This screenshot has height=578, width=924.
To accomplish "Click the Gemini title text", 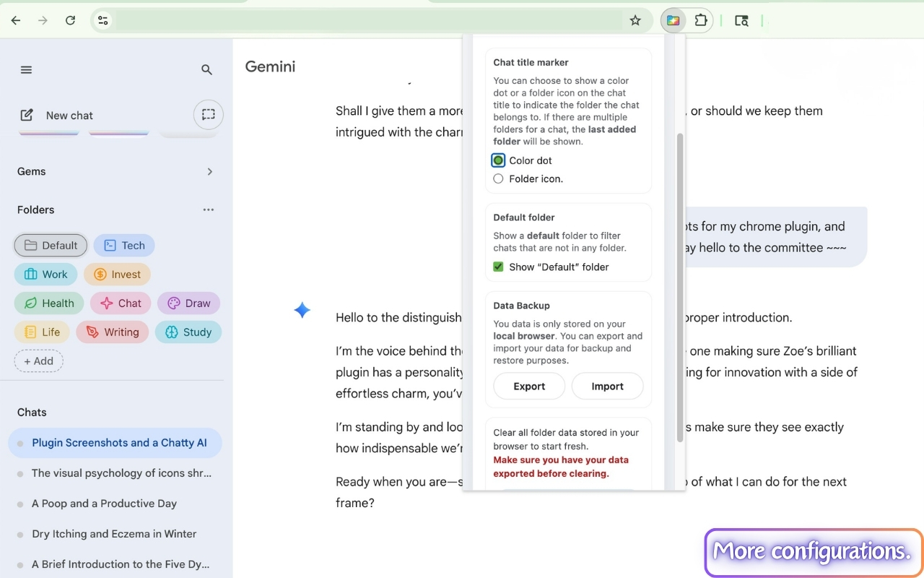I will [x=270, y=66].
